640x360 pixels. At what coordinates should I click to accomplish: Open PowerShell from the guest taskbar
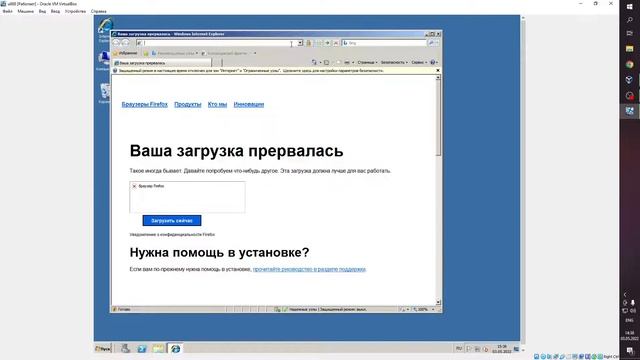[142, 349]
